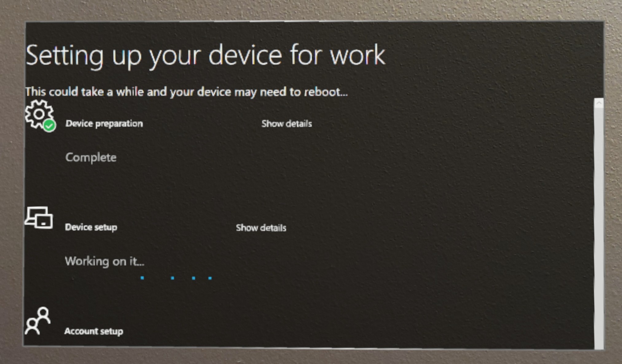The image size is (622, 364).
Task: Show details for Device preparation
Action: click(286, 123)
